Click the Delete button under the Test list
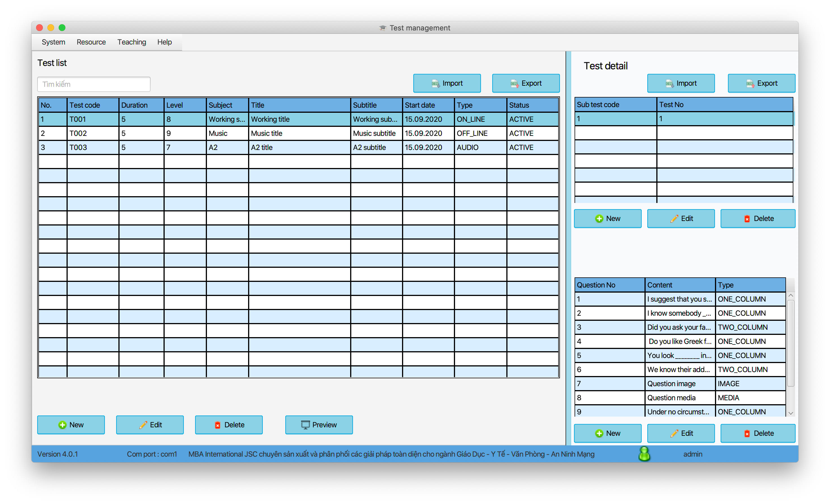The image size is (830, 504). click(228, 425)
